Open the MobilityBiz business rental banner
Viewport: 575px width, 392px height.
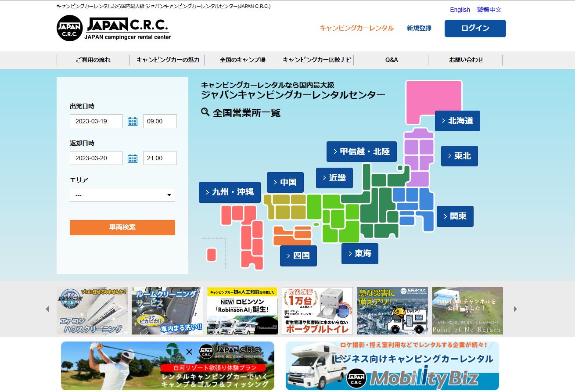[x=392, y=366]
